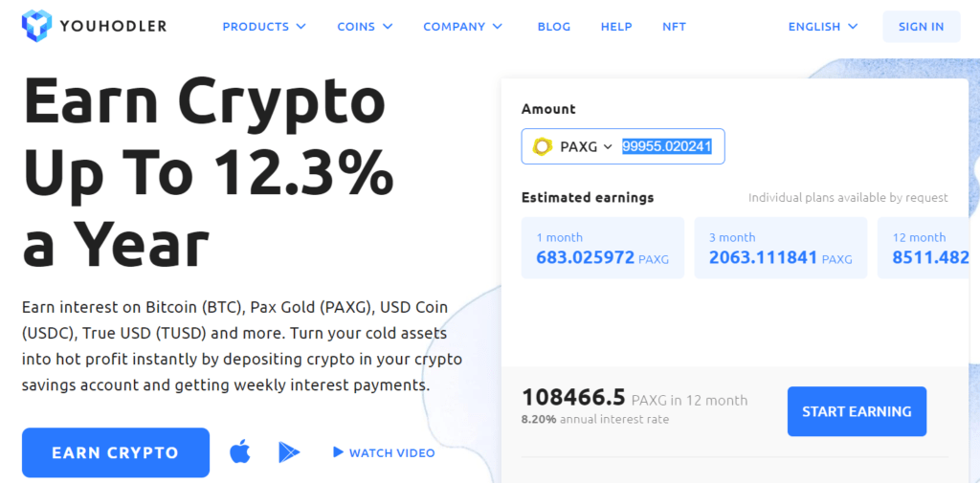
Task: Open the Help menu item
Action: pos(616,26)
